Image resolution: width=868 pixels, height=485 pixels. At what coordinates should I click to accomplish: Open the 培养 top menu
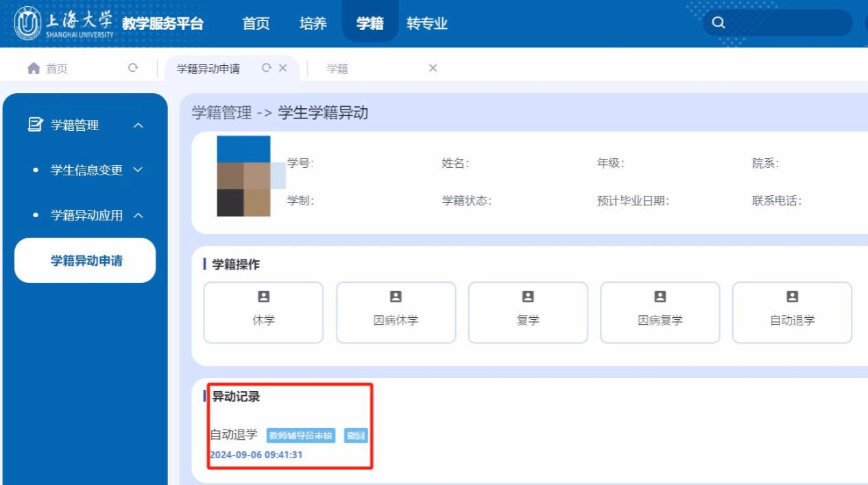tap(313, 23)
